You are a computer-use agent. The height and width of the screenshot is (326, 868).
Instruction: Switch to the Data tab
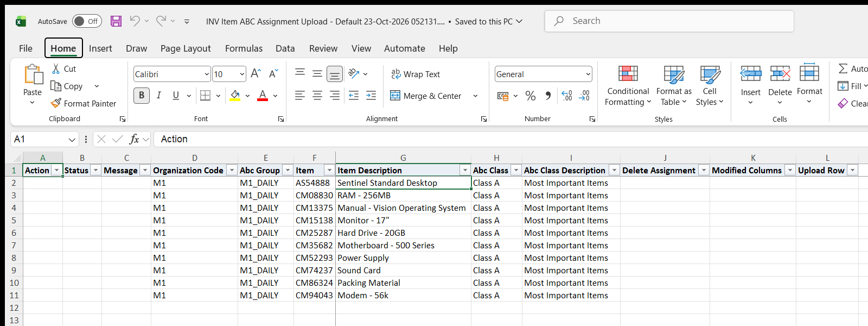tap(285, 48)
